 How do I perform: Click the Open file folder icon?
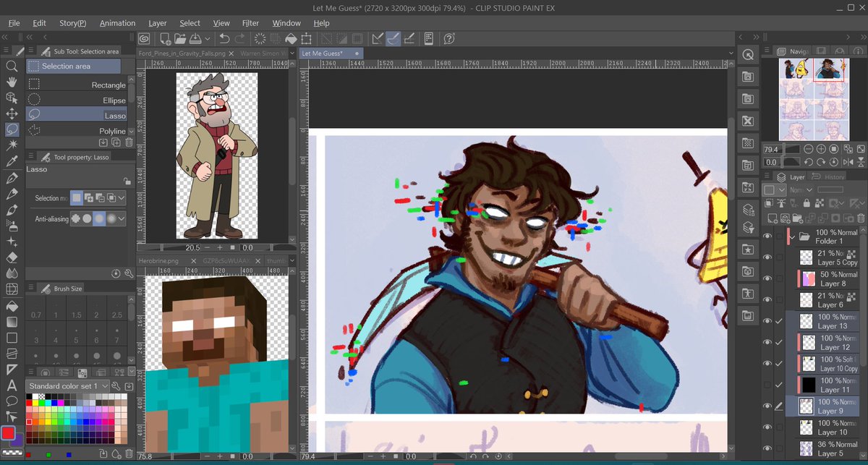180,39
